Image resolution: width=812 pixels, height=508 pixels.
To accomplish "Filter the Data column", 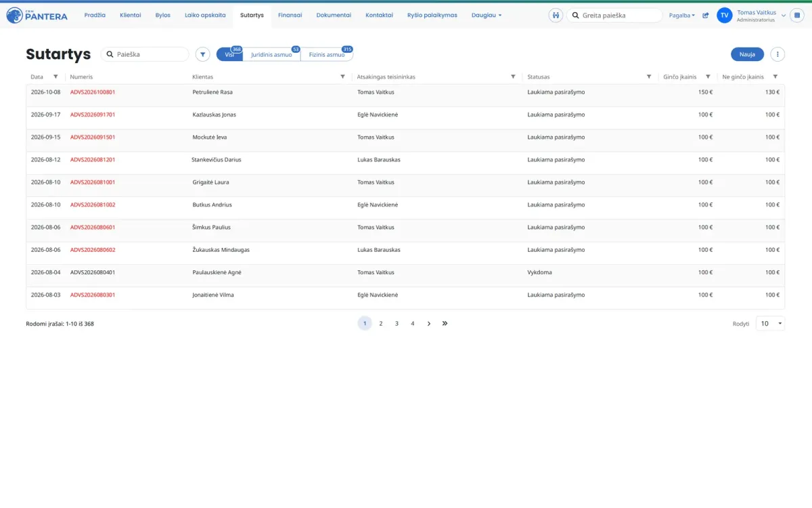I will point(55,77).
